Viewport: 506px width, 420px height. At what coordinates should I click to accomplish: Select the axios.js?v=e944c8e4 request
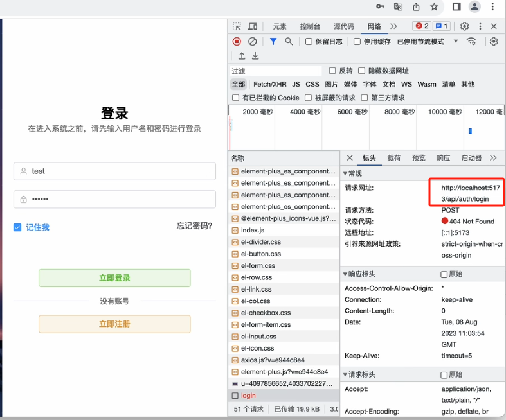coord(284,360)
